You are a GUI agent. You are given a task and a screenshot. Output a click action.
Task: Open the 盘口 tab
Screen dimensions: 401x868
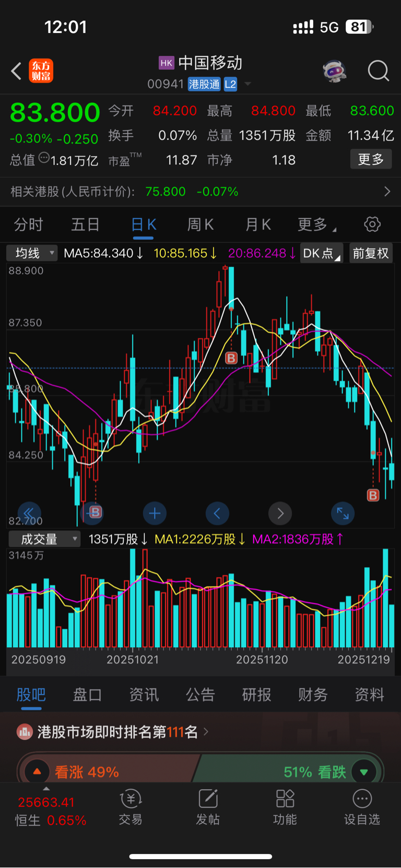87,695
